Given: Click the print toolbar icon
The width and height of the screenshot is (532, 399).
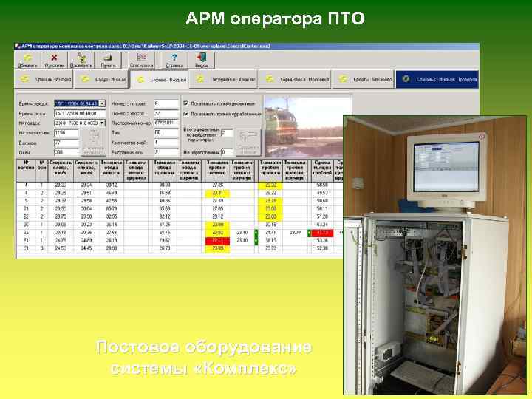Looking at the screenshot, I should 108,60.
